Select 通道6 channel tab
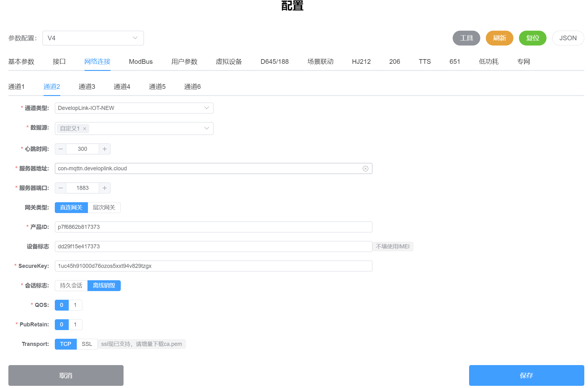Image resolution: width=588 pixels, height=388 pixels. [x=193, y=87]
